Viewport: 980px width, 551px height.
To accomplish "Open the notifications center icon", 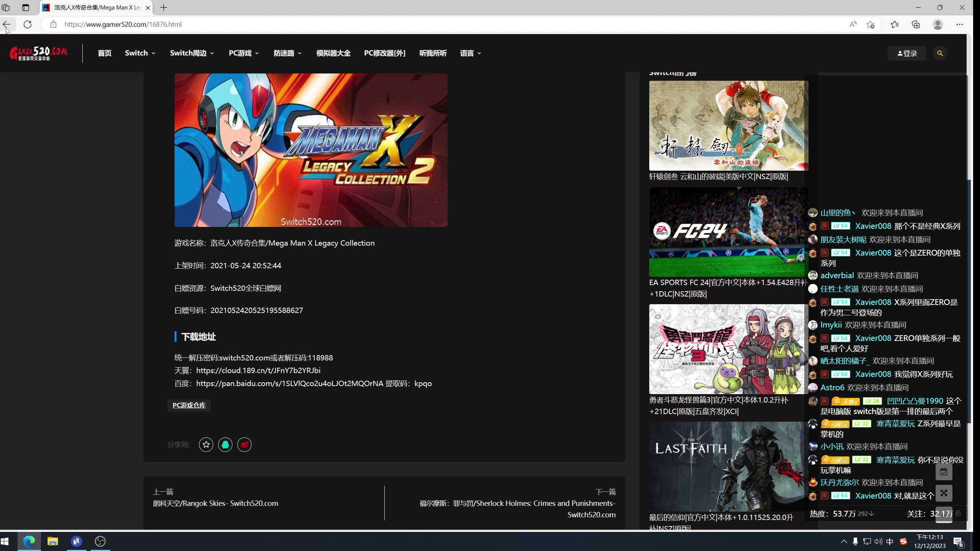I will 958,542.
